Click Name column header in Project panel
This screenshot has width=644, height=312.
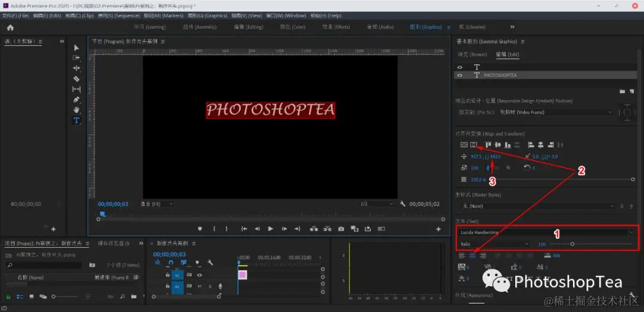coord(30,277)
